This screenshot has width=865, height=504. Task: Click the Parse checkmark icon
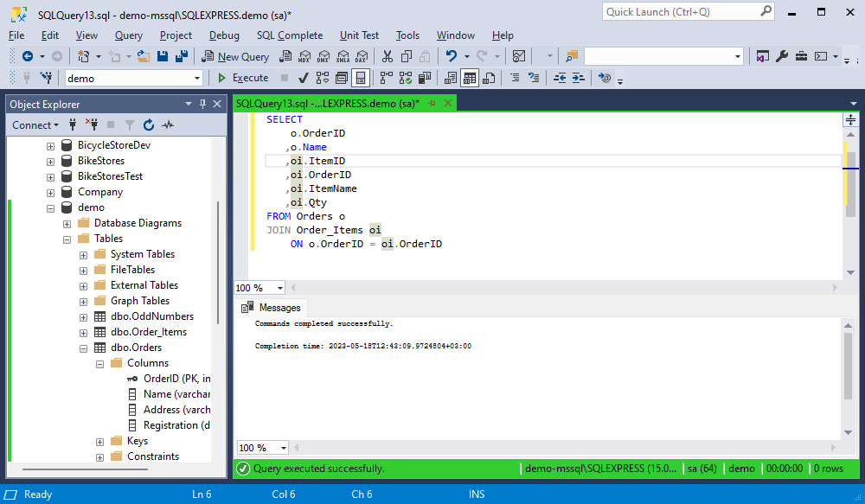[303, 79]
